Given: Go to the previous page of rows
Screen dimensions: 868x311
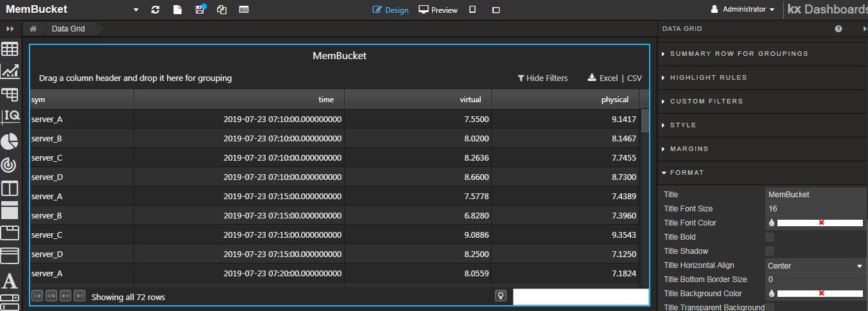Looking at the screenshot, I should click(51, 296).
